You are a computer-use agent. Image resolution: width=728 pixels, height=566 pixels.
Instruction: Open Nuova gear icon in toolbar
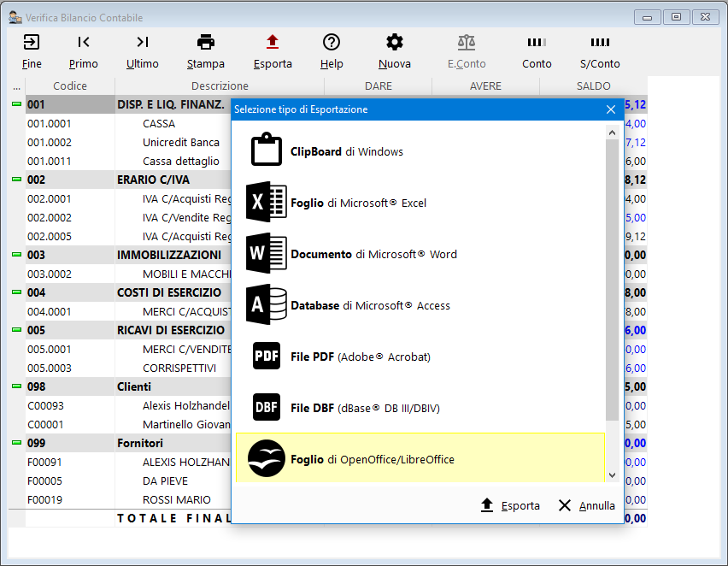[395, 42]
